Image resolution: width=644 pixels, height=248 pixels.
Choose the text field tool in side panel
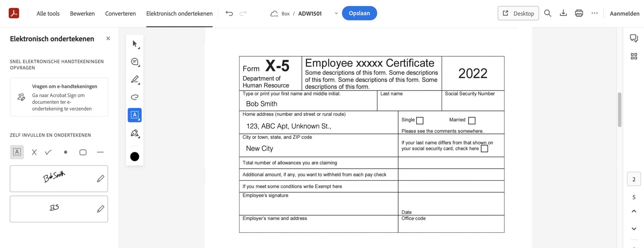click(17, 152)
